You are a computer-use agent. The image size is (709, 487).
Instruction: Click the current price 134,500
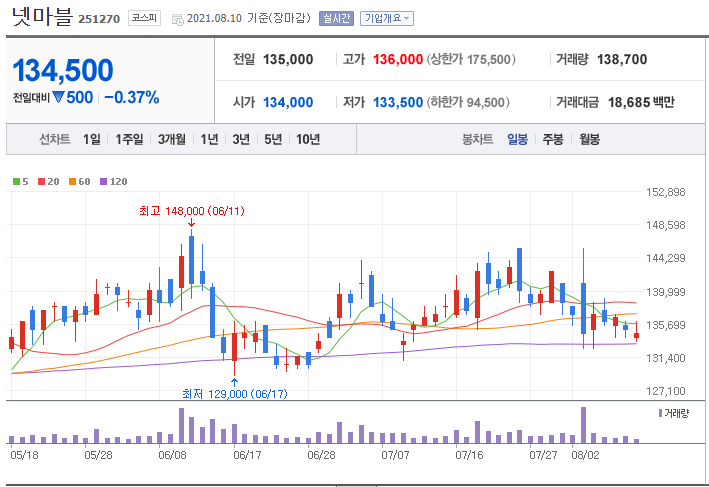[63, 71]
